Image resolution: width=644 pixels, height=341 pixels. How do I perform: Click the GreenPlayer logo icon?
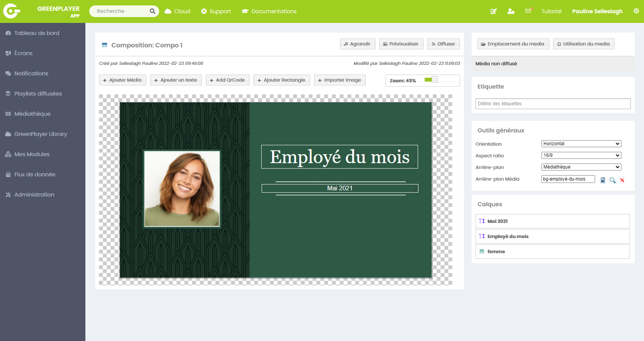pos(12,11)
